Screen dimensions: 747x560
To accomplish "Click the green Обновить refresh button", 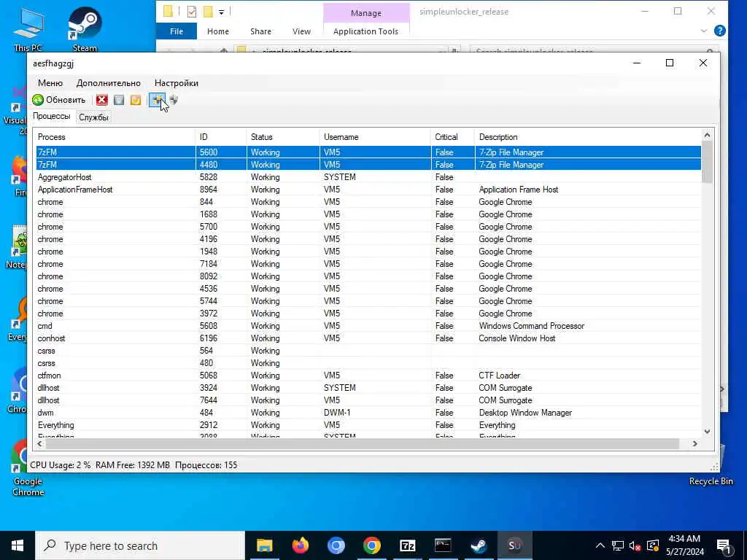I will 59,100.
